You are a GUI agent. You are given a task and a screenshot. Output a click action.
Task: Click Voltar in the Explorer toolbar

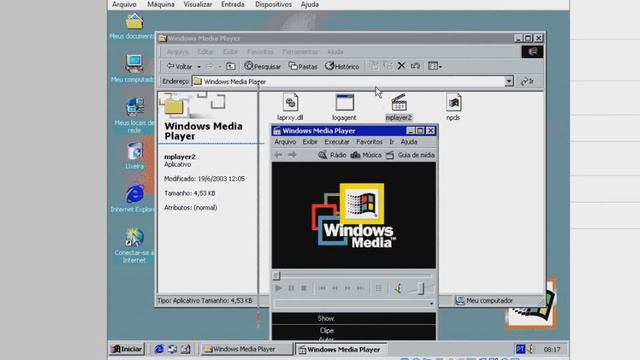pyautogui.click(x=179, y=66)
